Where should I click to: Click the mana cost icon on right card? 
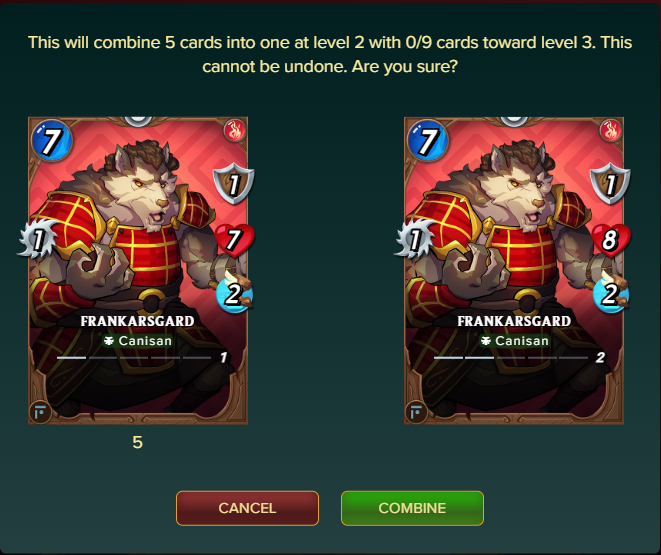pyautogui.click(x=427, y=140)
